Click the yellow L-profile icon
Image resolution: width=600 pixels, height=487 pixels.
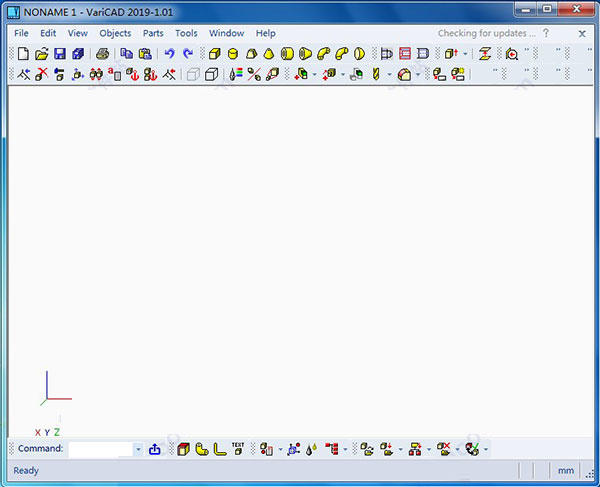click(220, 449)
